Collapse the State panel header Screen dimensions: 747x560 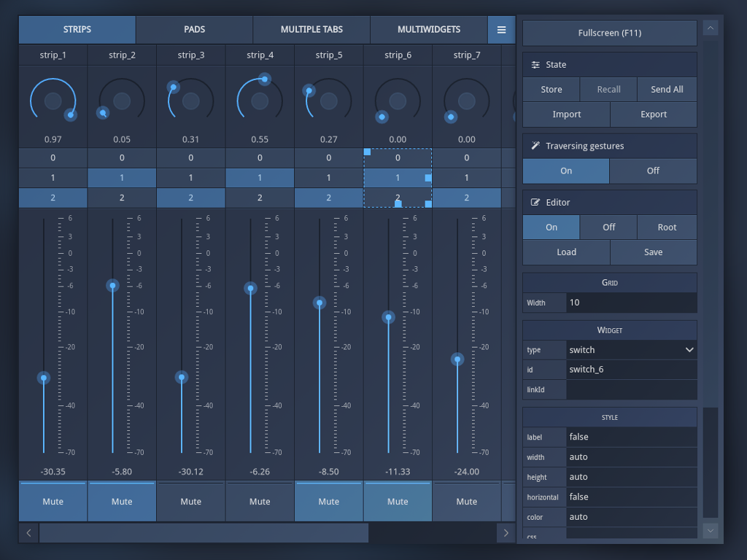point(610,65)
